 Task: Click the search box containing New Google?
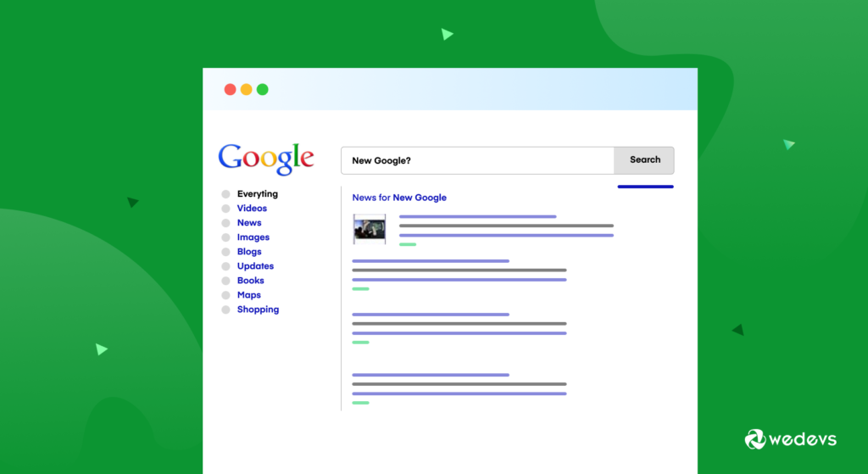tap(477, 160)
